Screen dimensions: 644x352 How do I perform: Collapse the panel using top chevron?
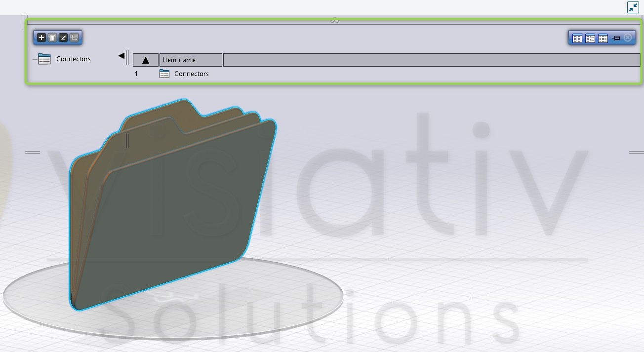click(334, 20)
